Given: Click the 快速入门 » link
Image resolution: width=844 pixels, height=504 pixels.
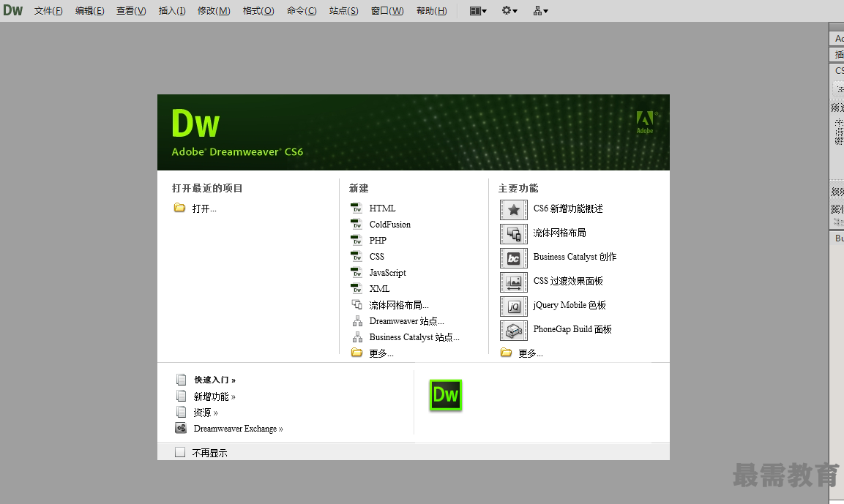Looking at the screenshot, I should coord(214,380).
